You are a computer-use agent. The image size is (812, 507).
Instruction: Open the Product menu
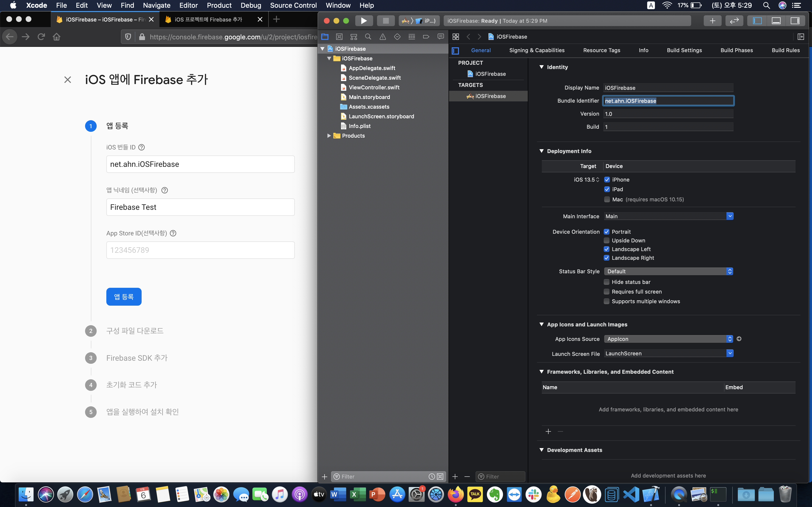click(219, 5)
